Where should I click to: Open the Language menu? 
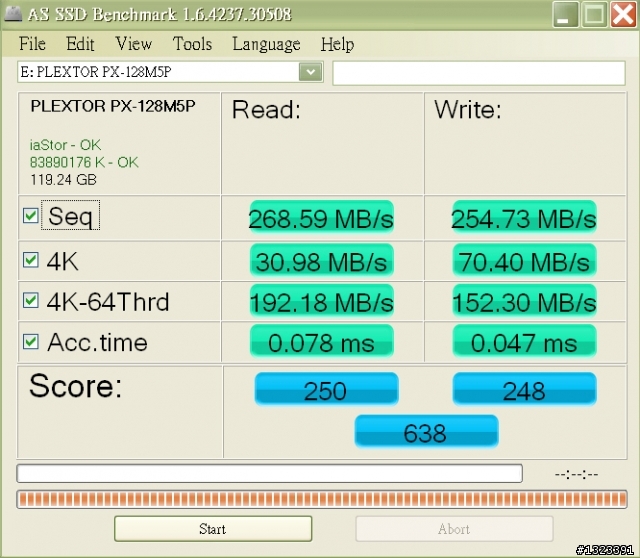click(266, 44)
